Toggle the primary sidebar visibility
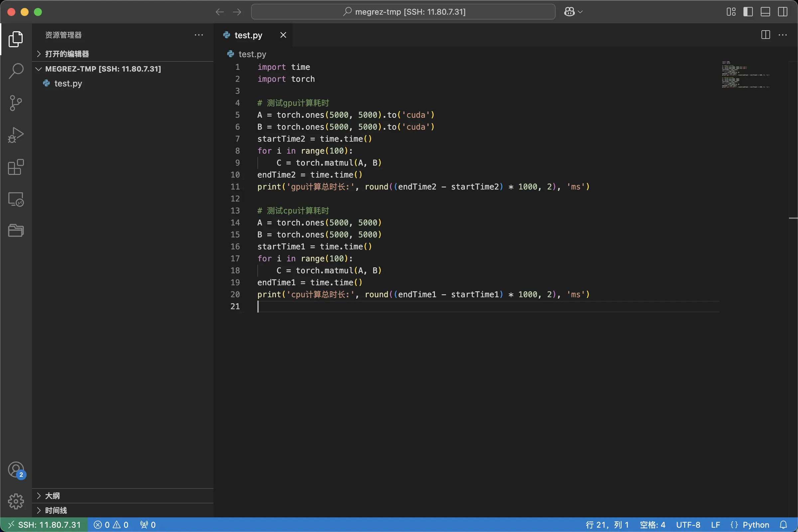Image resolution: width=798 pixels, height=532 pixels. pyautogui.click(x=748, y=12)
